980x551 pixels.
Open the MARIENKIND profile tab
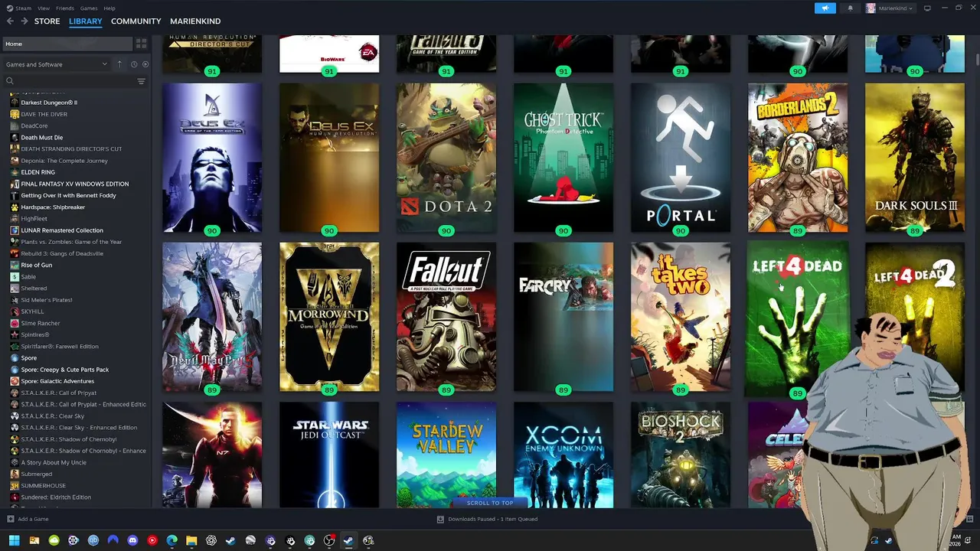tap(195, 21)
